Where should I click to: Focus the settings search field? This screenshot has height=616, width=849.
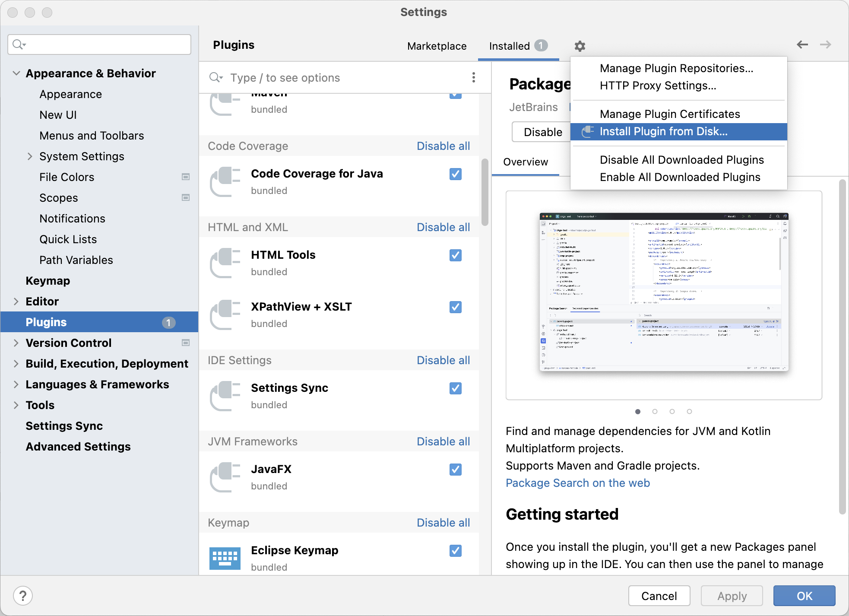click(x=99, y=44)
